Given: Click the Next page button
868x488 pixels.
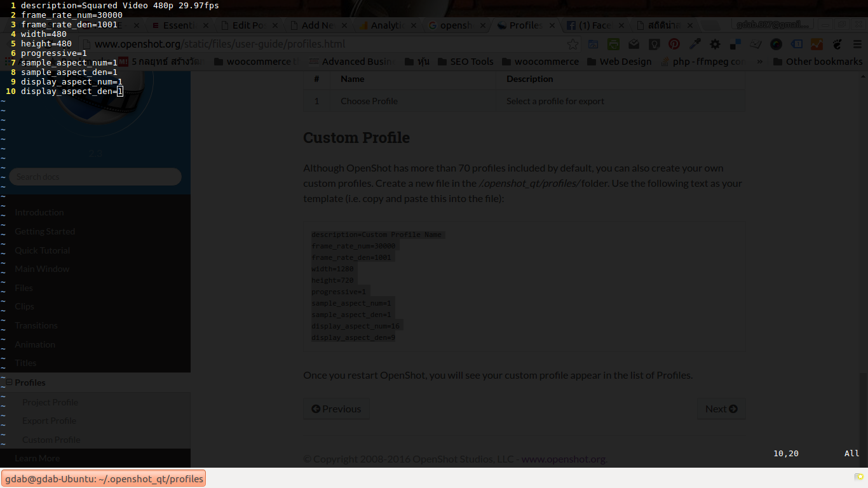Looking at the screenshot, I should (x=721, y=409).
